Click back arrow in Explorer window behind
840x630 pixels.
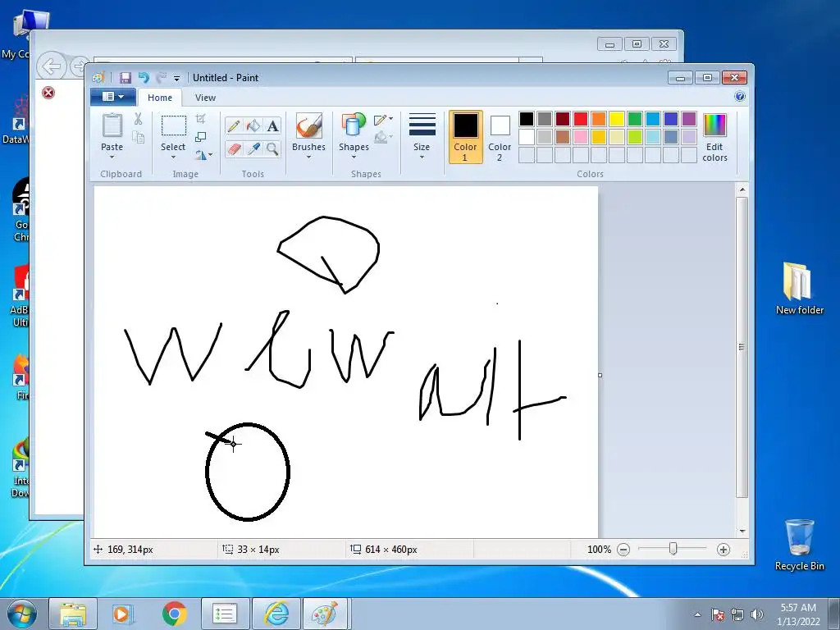tap(52, 67)
